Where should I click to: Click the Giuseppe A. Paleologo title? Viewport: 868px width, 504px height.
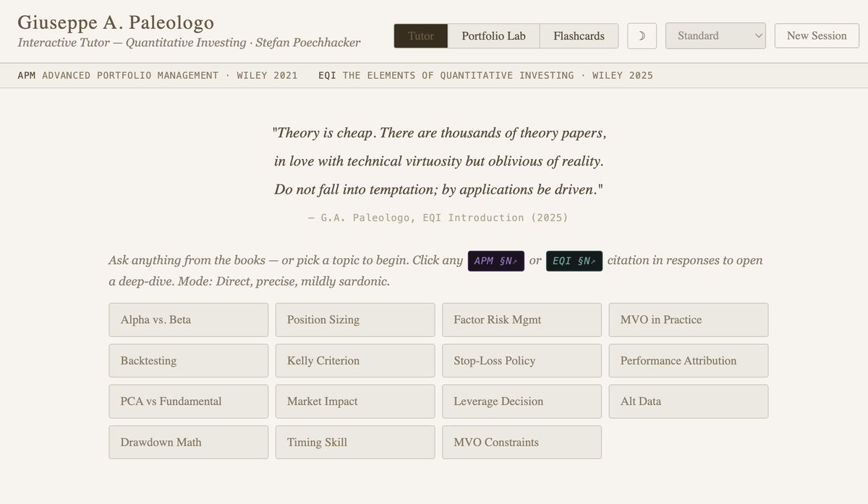coord(116,22)
